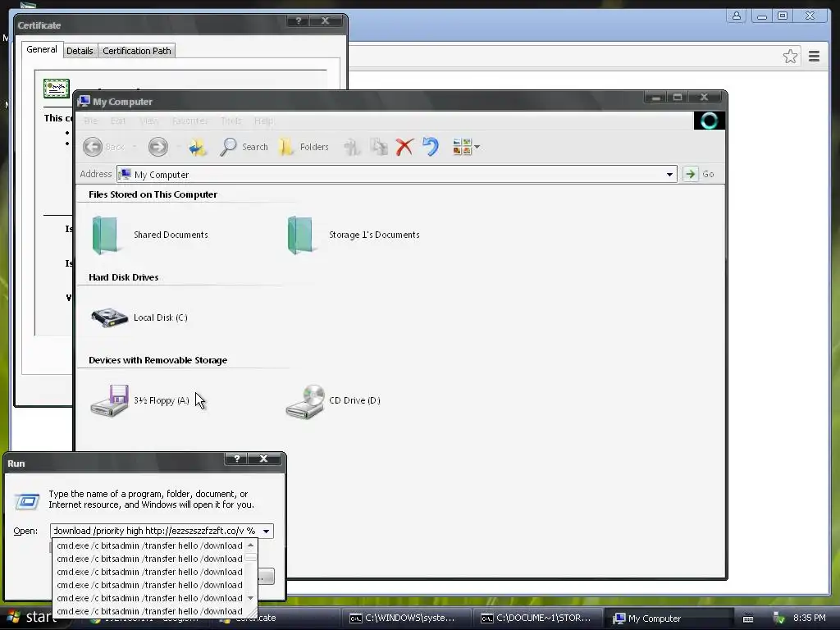Go up one folder level using toolbar icon
840x630 pixels.
click(198, 147)
